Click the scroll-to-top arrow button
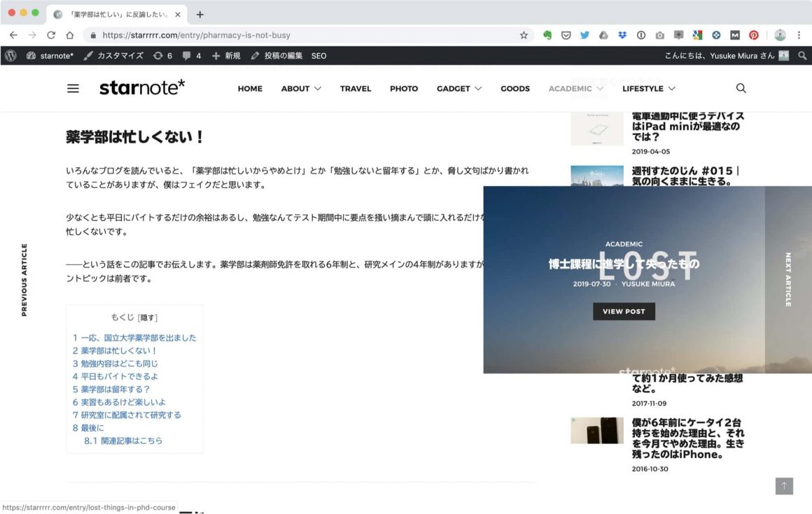 pos(784,486)
